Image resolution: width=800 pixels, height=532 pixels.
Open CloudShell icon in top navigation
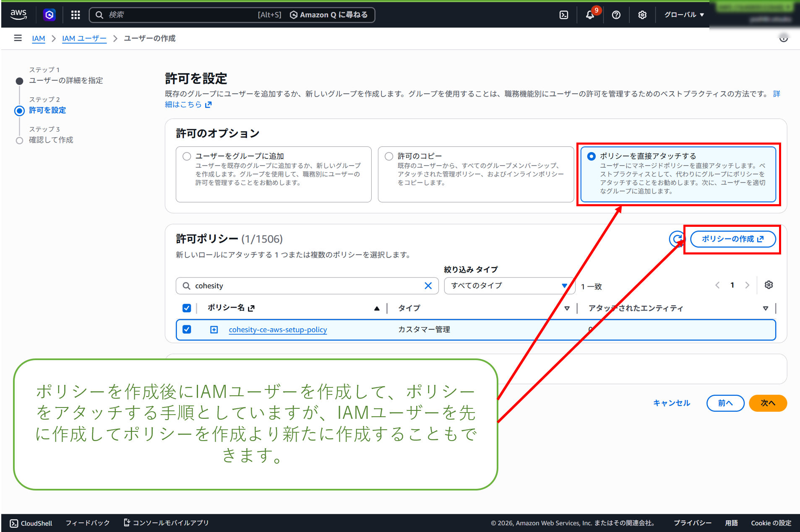[564, 15]
